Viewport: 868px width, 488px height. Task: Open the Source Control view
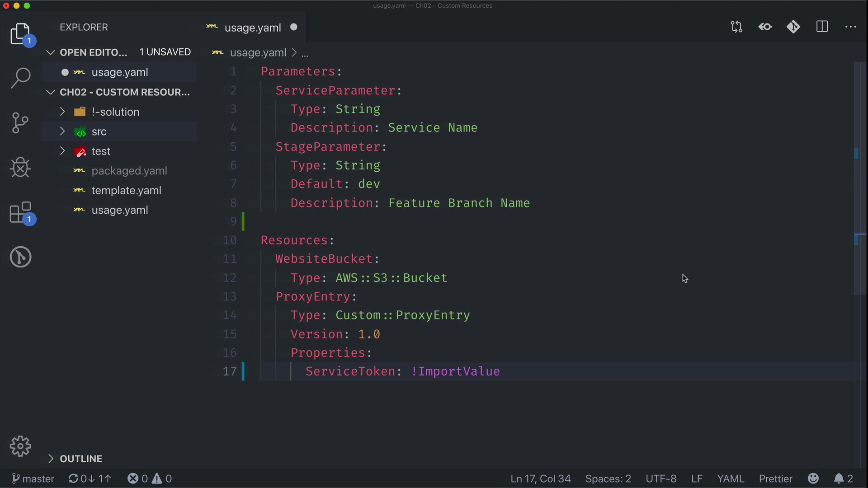[x=20, y=123]
